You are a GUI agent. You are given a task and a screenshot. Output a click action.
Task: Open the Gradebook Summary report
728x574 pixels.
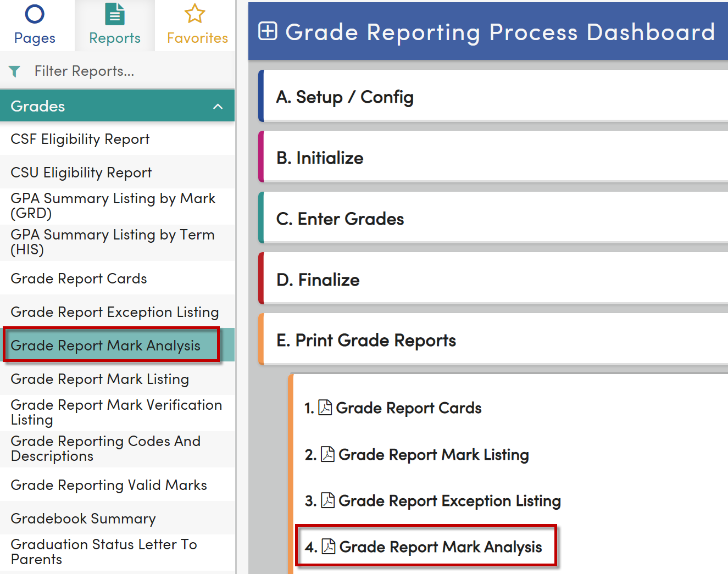point(83,518)
